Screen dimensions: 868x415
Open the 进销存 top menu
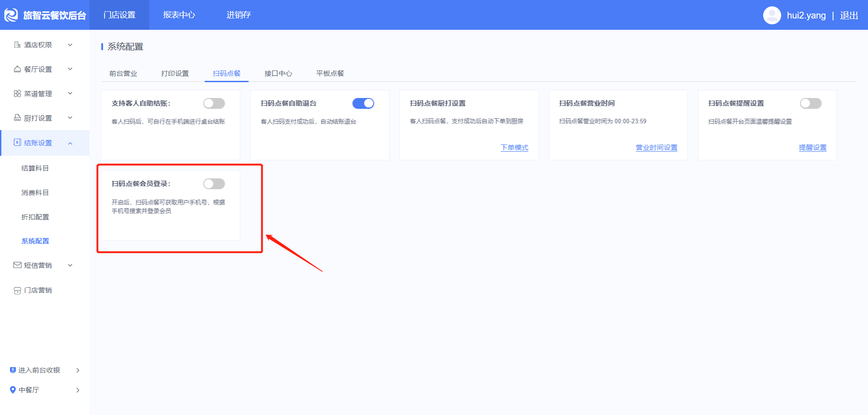239,15
